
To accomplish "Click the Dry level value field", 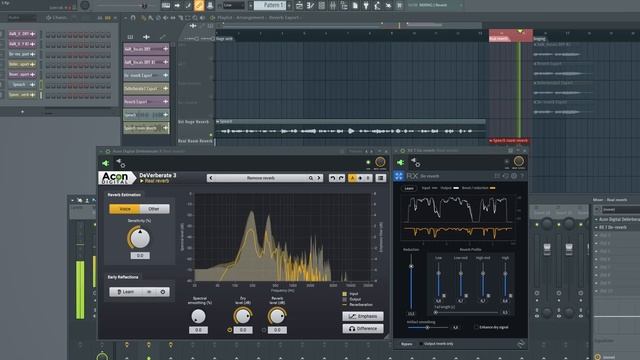I will coord(243,330).
